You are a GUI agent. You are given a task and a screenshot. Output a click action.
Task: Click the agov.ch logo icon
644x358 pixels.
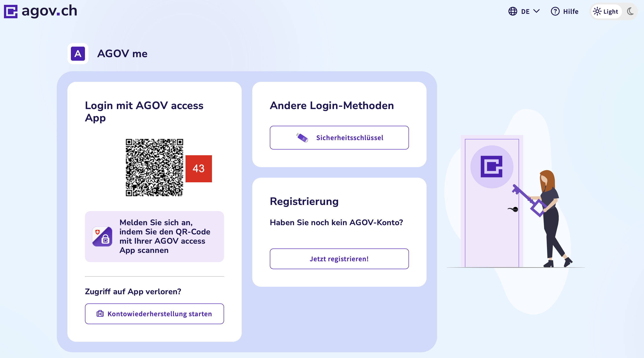point(11,11)
